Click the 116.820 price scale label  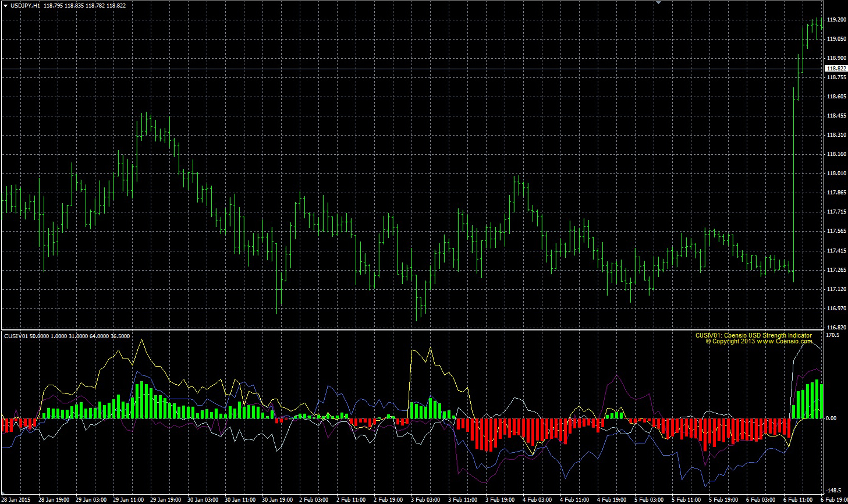point(836,328)
